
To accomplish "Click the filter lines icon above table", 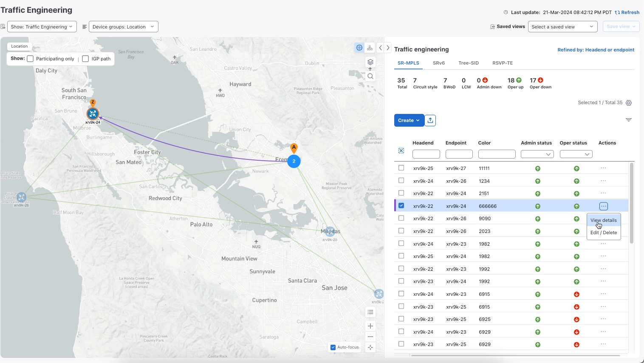I will click(x=629, y=120).
